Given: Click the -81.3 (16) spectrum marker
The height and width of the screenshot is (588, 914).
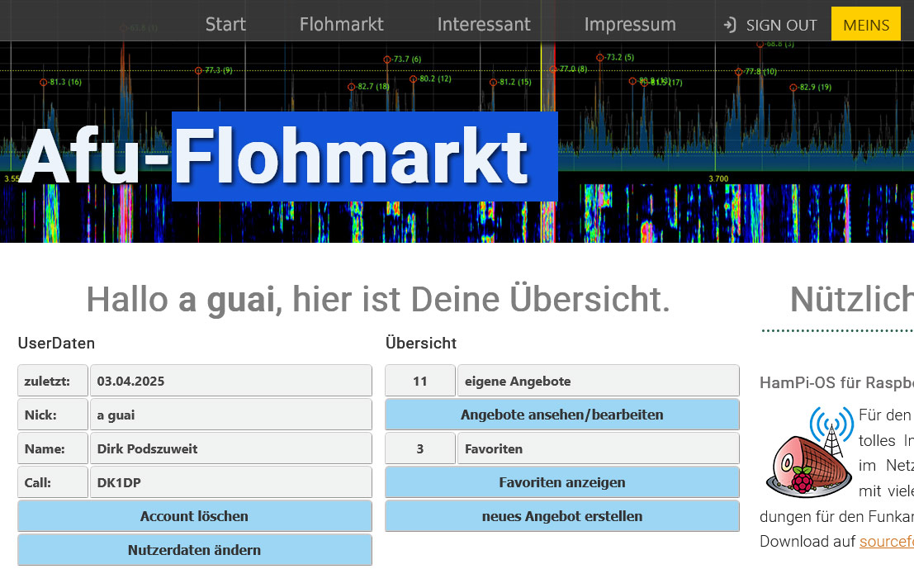Looking at the screenshot, I should point(60,82).
